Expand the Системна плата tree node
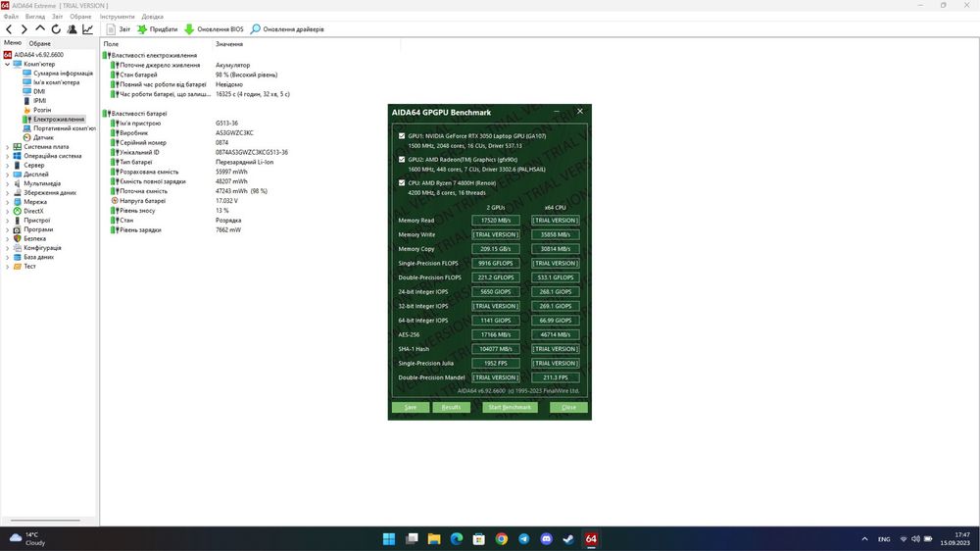 7,147
